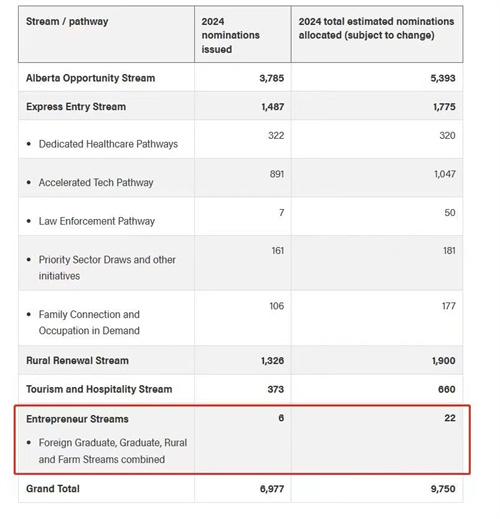Viewport: 500px width, 519px height.
Task: Select the 9,750 grand total allocation value
Action: (443, 489)
